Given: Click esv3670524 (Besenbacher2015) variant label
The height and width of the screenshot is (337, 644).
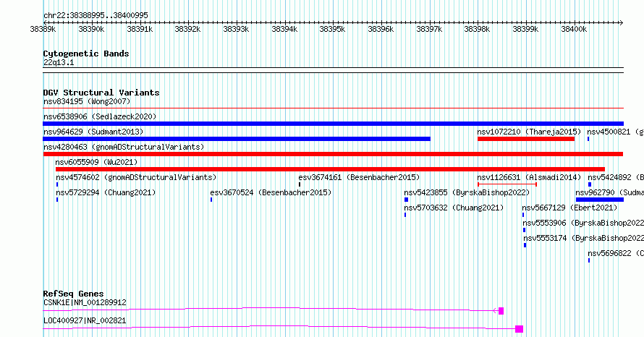Looking at the screenshot, I should [271, 192].
